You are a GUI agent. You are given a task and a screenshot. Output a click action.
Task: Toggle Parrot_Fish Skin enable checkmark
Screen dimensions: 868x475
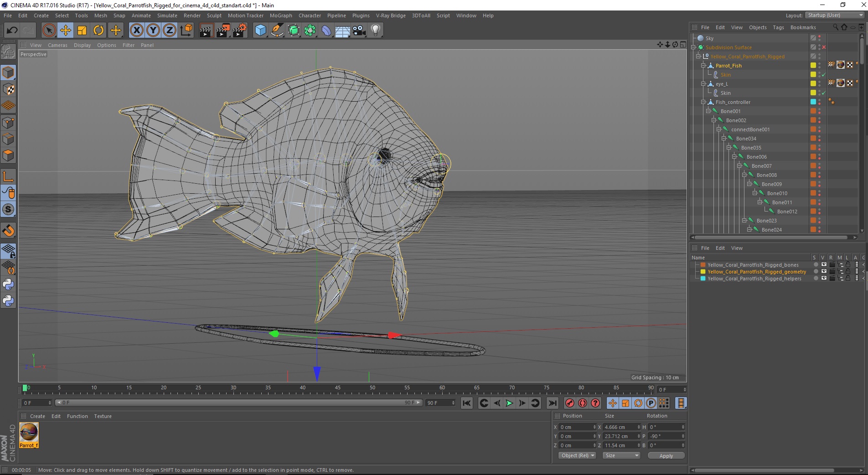click(824, 75)
